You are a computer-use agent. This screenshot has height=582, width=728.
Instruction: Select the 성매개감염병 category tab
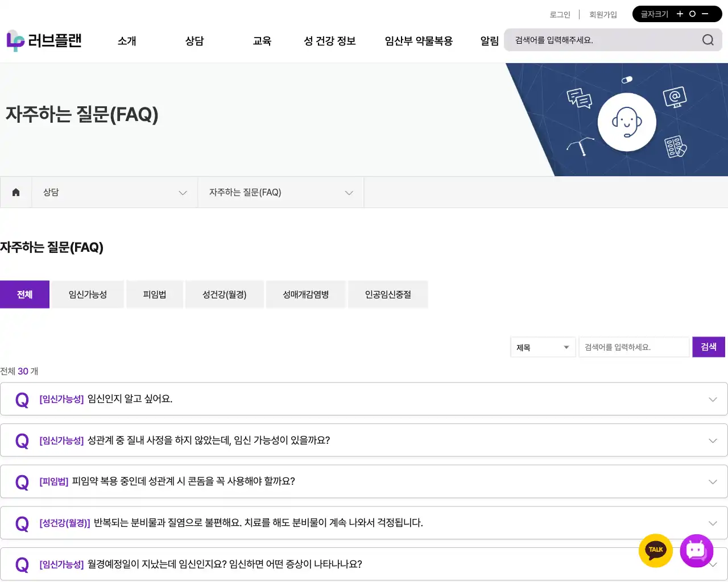pos(306,294)
